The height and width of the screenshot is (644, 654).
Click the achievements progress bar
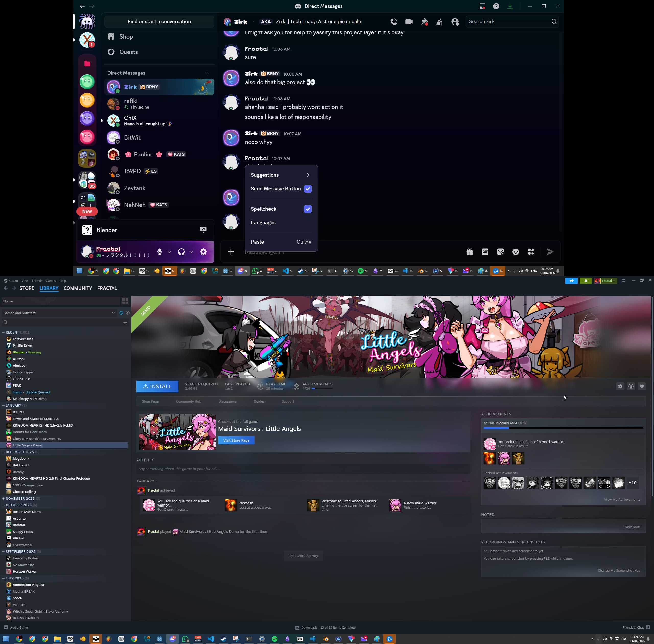point(563,428)
